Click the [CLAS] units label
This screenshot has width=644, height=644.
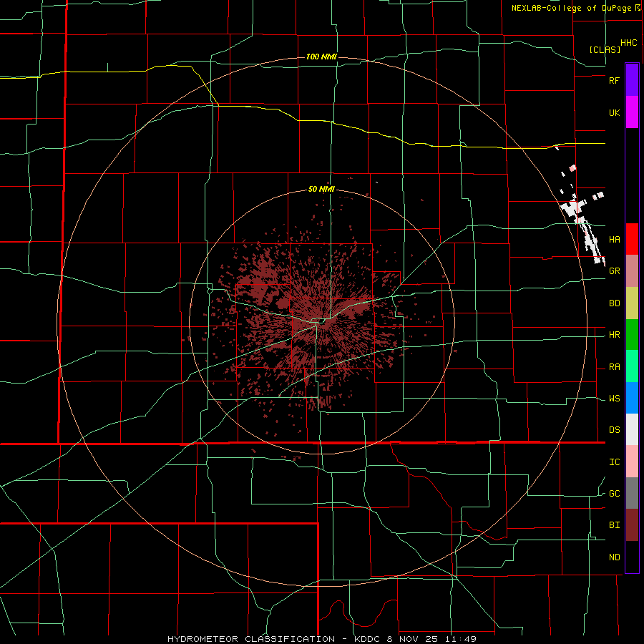605,49
